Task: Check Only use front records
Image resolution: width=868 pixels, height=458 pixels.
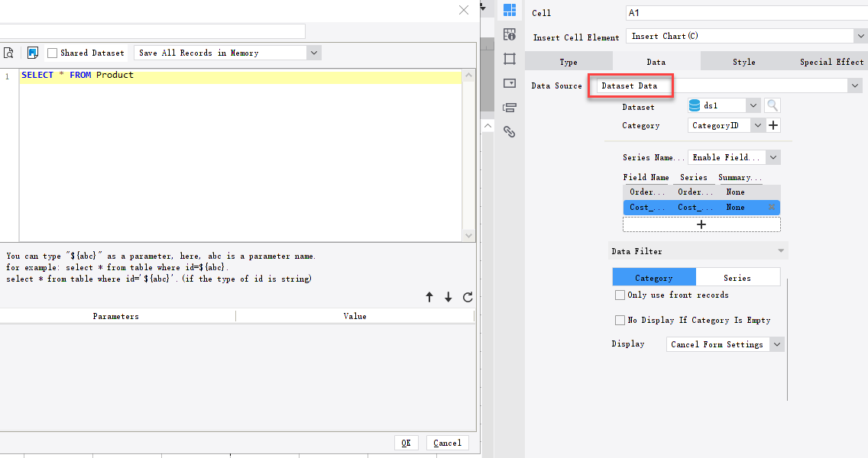Action: [620, 295]
